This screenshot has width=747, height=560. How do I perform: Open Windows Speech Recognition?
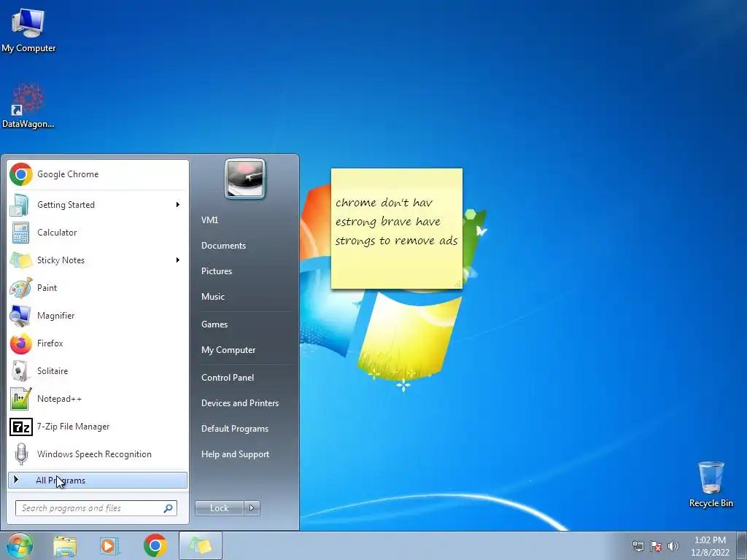click(x=98, y=454)
